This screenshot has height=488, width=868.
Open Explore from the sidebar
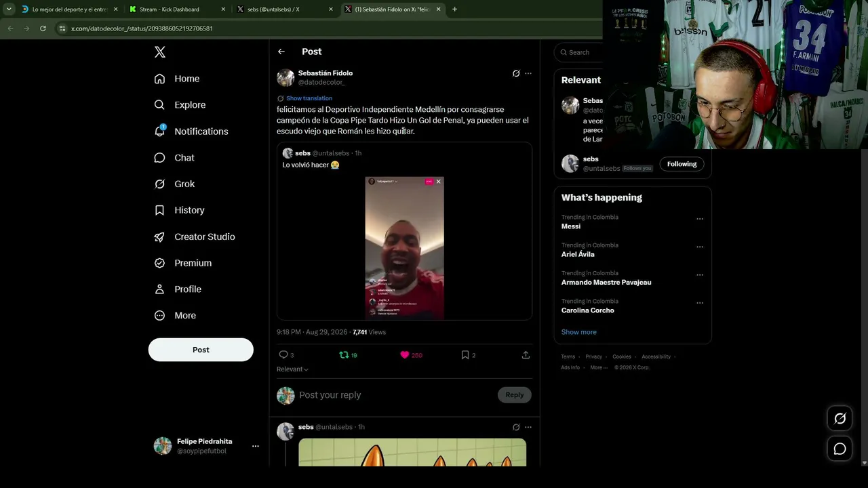tap(180, 105)
